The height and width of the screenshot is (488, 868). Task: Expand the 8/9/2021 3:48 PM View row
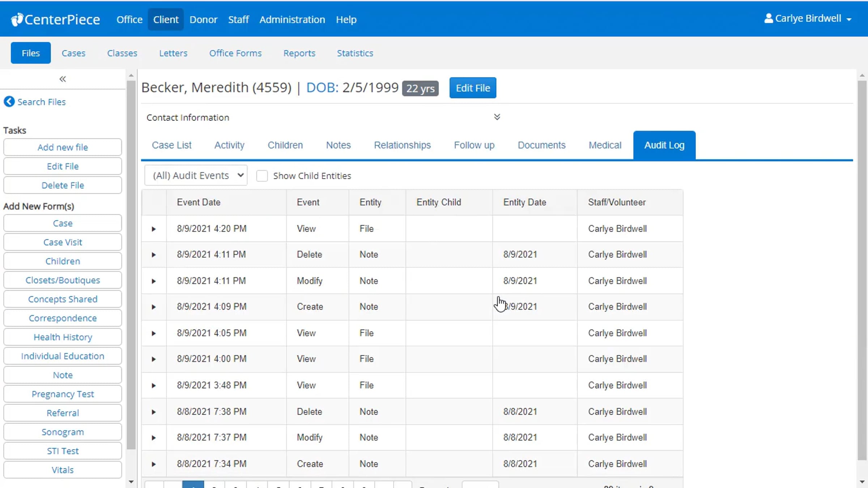(x=154, y=385)
